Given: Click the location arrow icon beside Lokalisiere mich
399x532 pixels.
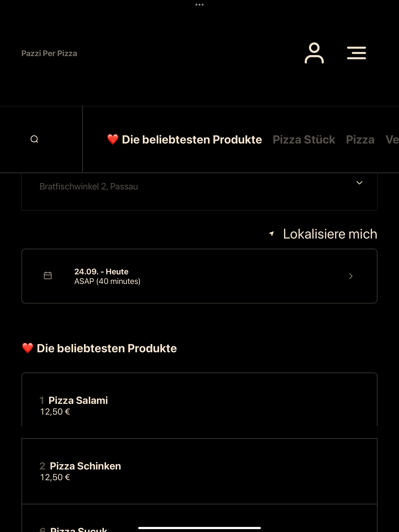Looking at the screenshot, I should [x=271, y=233].
